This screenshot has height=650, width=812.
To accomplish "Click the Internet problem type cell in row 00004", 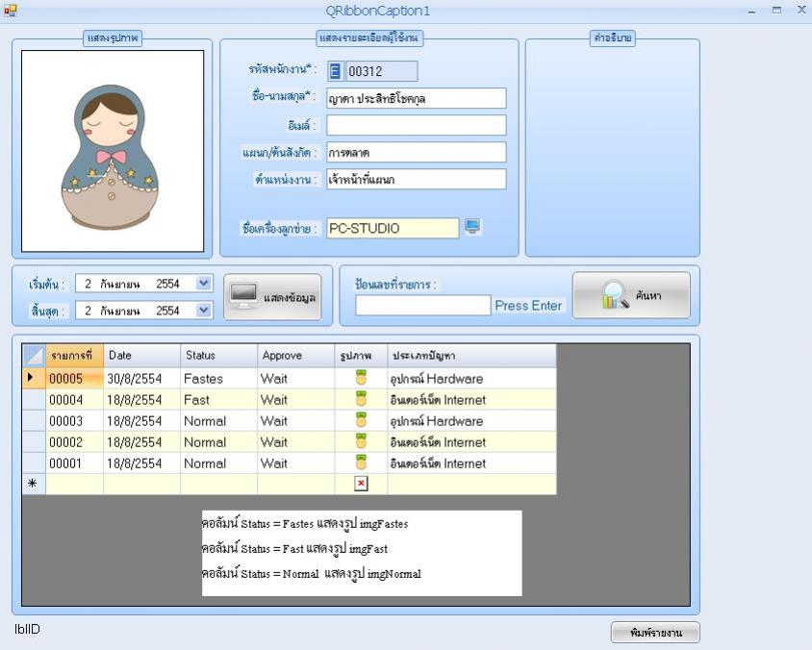I will coord(471,400).
